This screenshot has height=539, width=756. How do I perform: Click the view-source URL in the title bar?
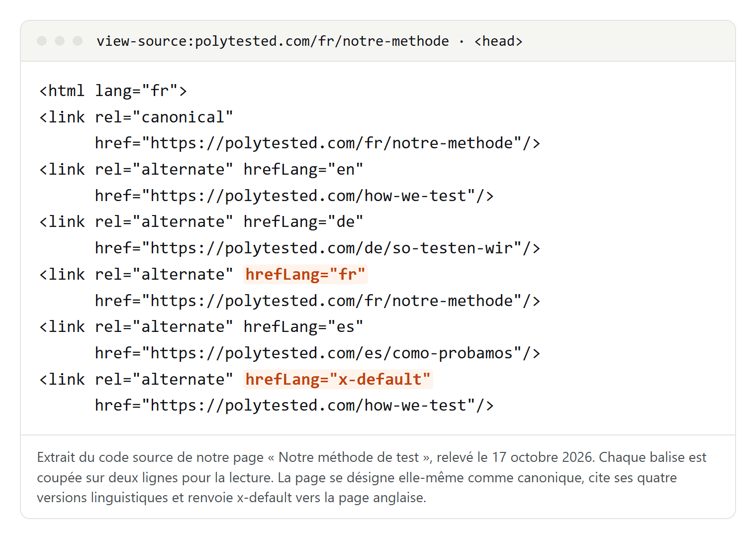click(273, 41)
